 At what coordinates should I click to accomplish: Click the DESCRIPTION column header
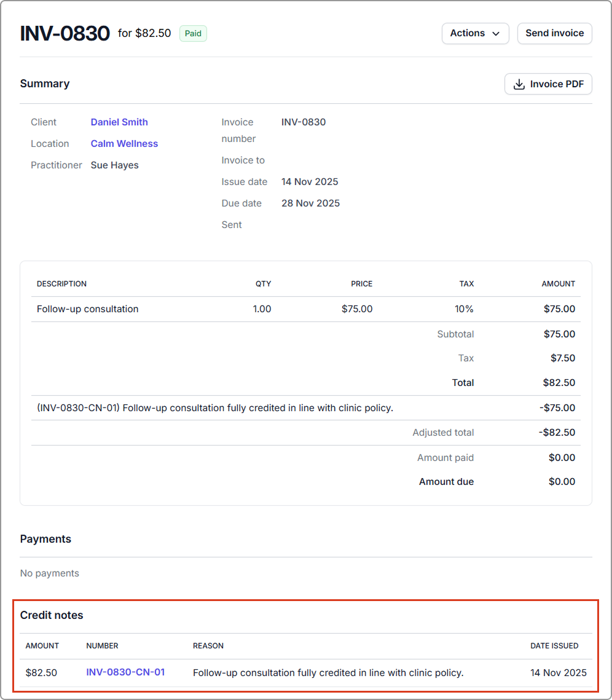click(x=61, y=284)
